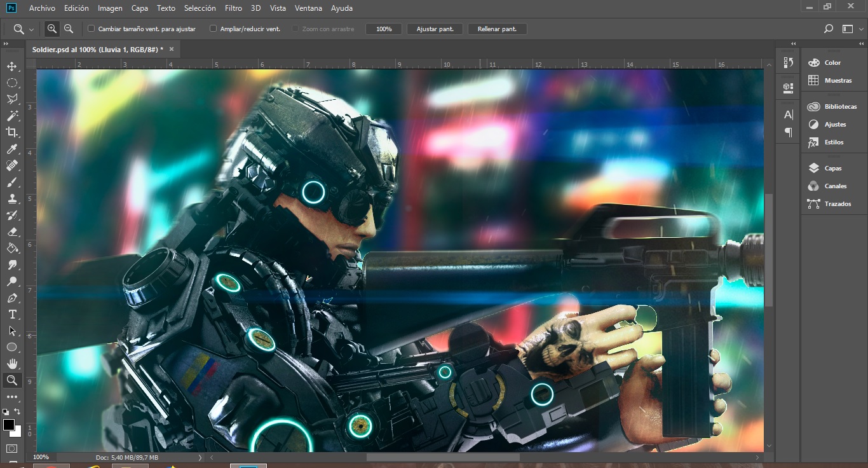Open the 3D properties panel icon
The height and width of the screenshot is (468, 868).
789,87
